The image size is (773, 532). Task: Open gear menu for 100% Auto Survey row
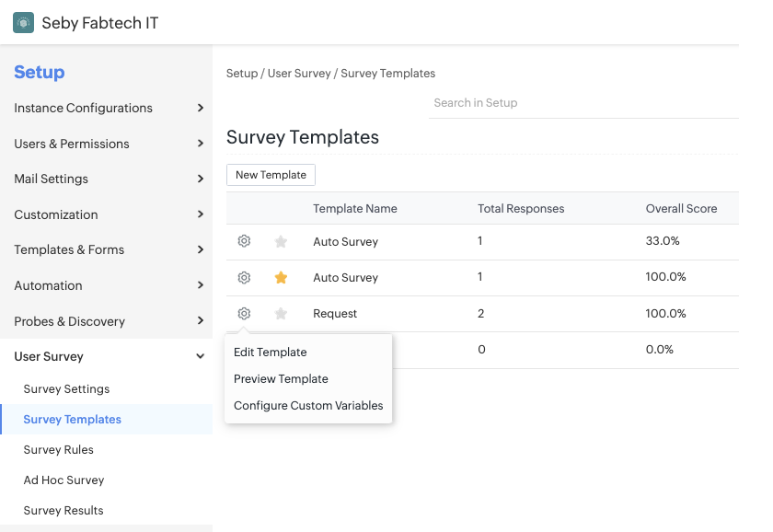coord(244,277)
